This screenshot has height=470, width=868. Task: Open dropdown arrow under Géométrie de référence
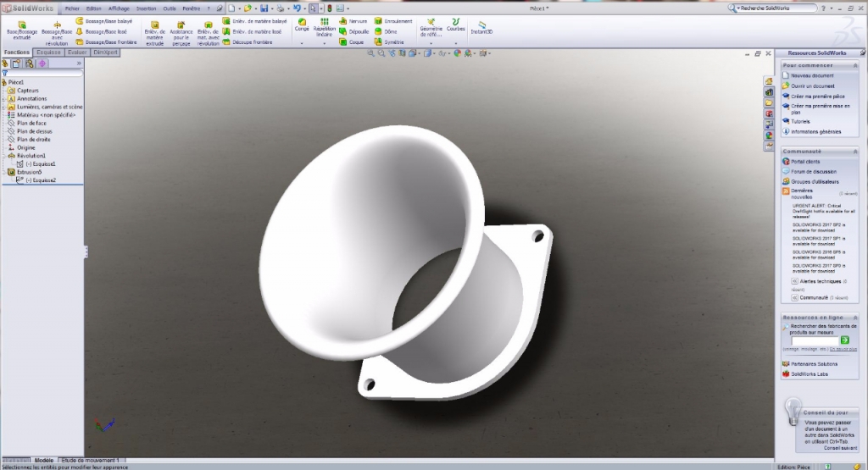[431, 43]
